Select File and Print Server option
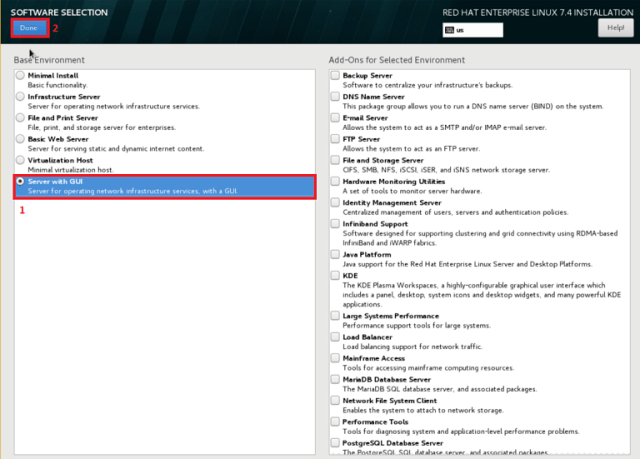Screen dimensions: 640x459 pyautogui.click(x=20, y=118)
